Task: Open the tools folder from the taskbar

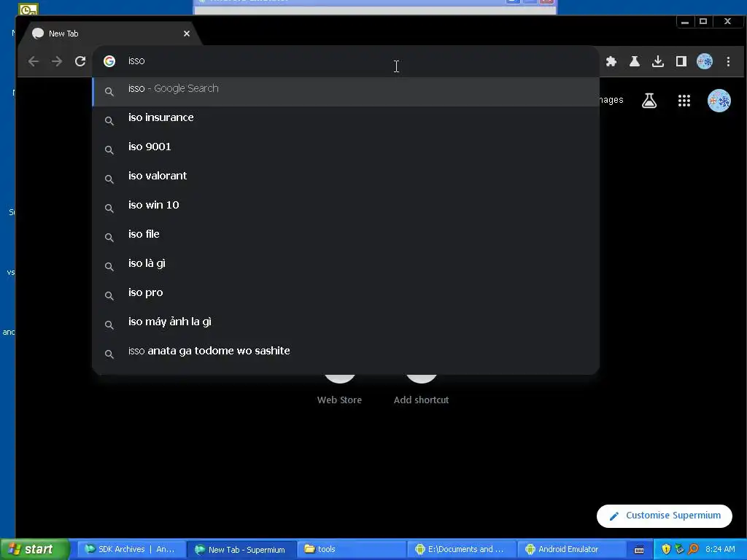Action: tap(352, 549)
